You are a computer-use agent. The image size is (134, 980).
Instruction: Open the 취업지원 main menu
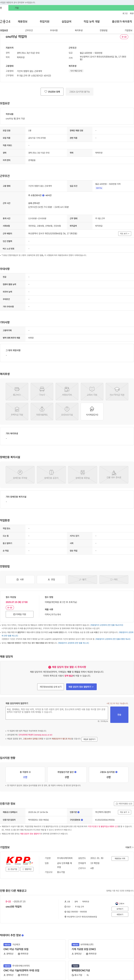44,22
